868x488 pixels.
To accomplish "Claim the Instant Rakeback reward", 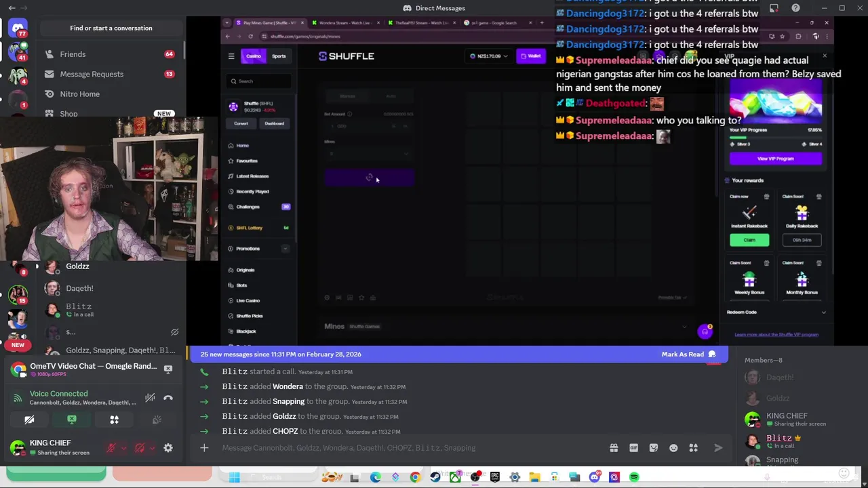I will [x=749, y=240].
